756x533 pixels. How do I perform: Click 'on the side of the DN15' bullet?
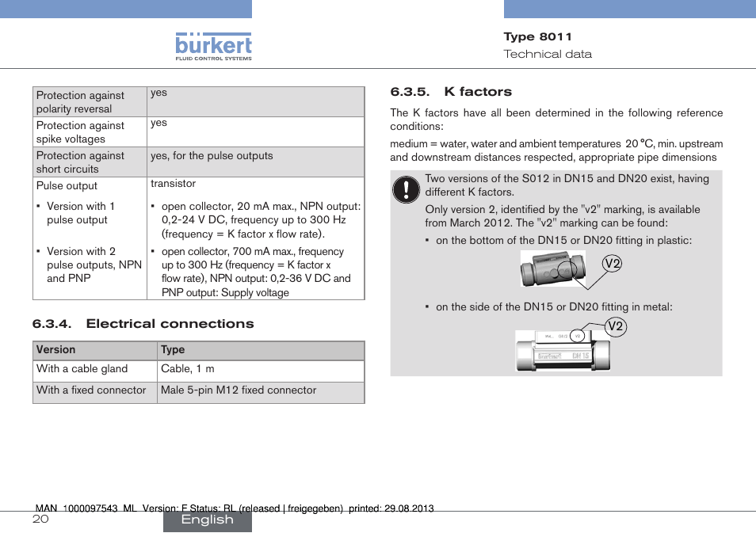point(548,307)
